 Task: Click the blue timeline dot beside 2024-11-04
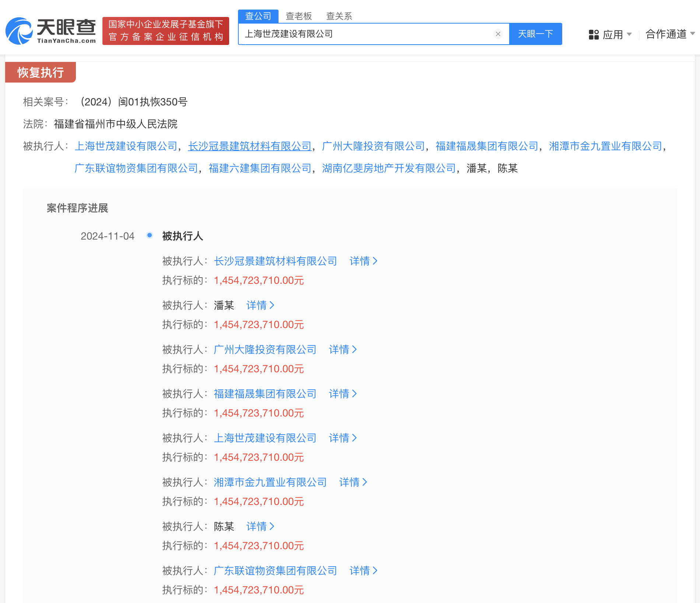(149, 235)
